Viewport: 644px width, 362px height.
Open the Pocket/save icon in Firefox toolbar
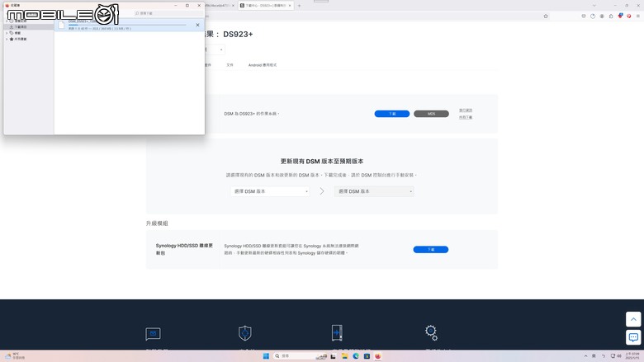[x=584, y=16]
